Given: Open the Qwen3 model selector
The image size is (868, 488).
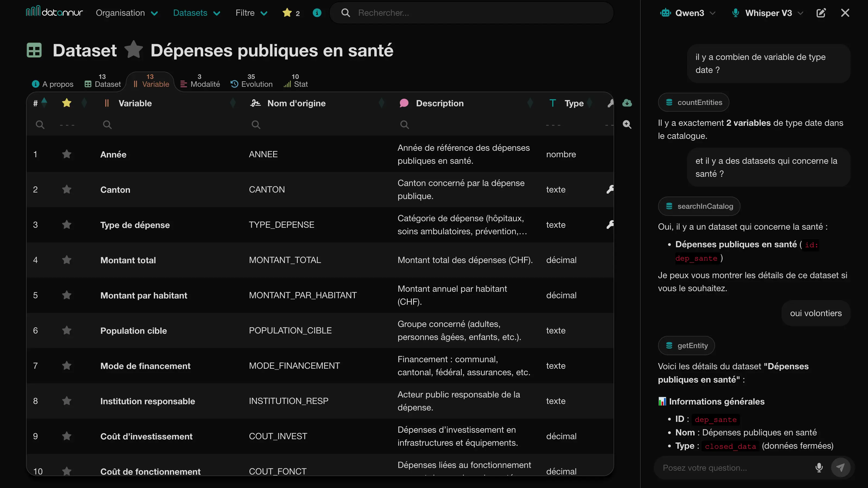Looking at the screenshot, I should point(688,13).
